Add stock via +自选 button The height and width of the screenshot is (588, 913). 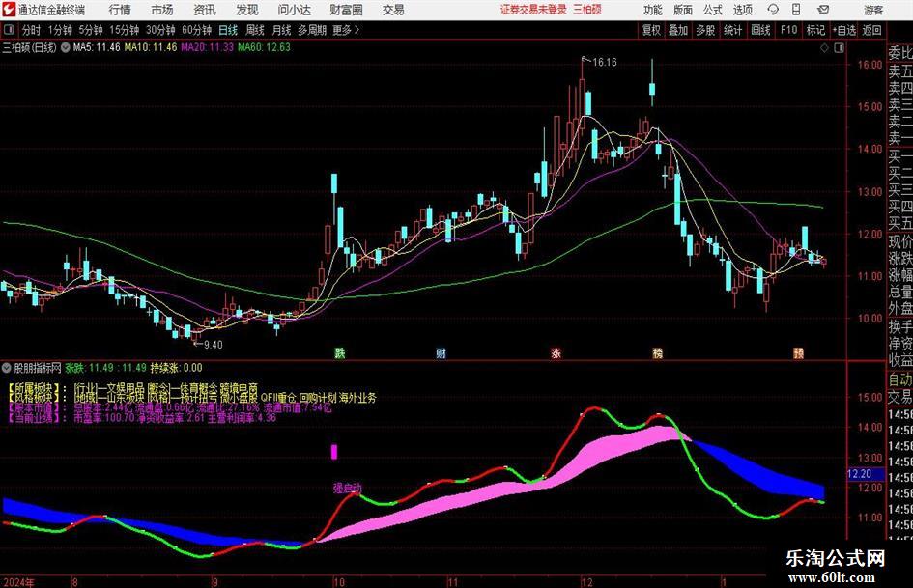843,30
